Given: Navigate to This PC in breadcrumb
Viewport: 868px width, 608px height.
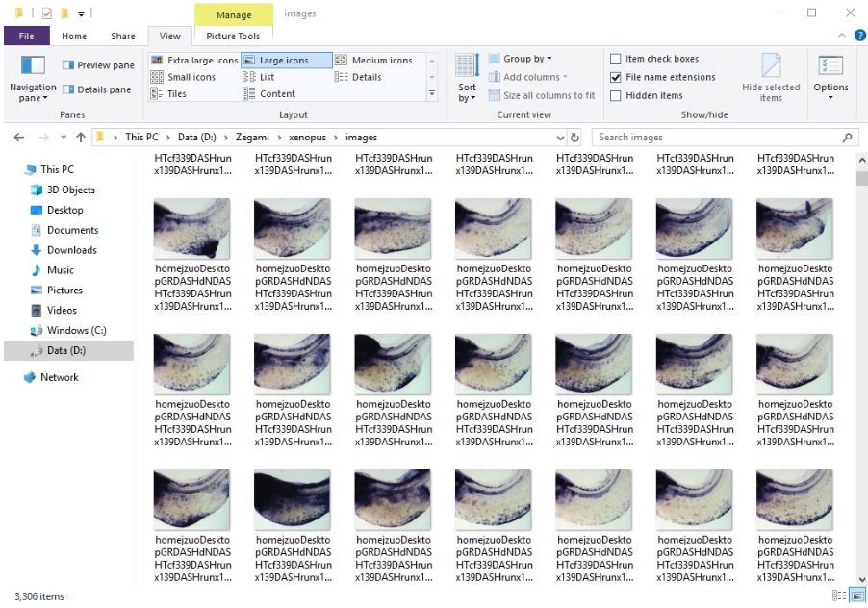Looking at the screenshot, I should [141, 138].
